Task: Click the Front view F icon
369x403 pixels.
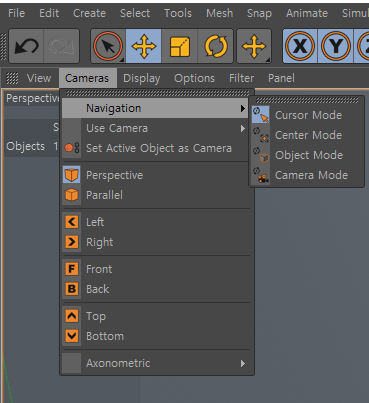Action: pos(72,269)
